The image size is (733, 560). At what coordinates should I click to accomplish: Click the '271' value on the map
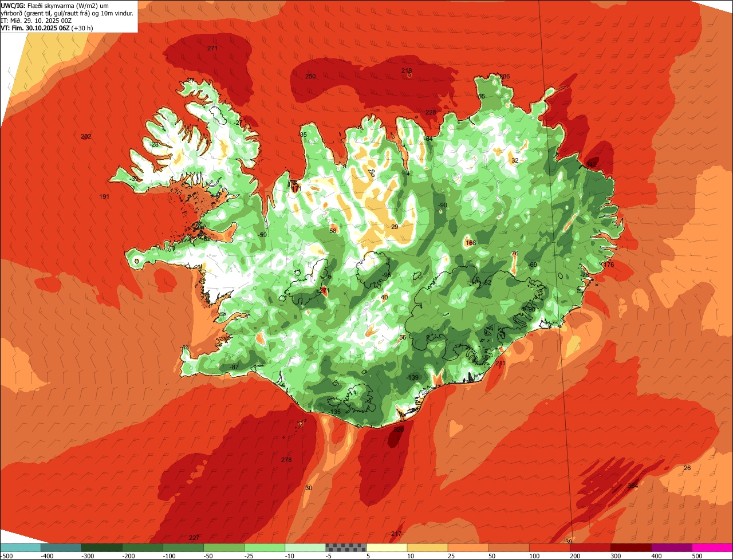pos(212,48)
